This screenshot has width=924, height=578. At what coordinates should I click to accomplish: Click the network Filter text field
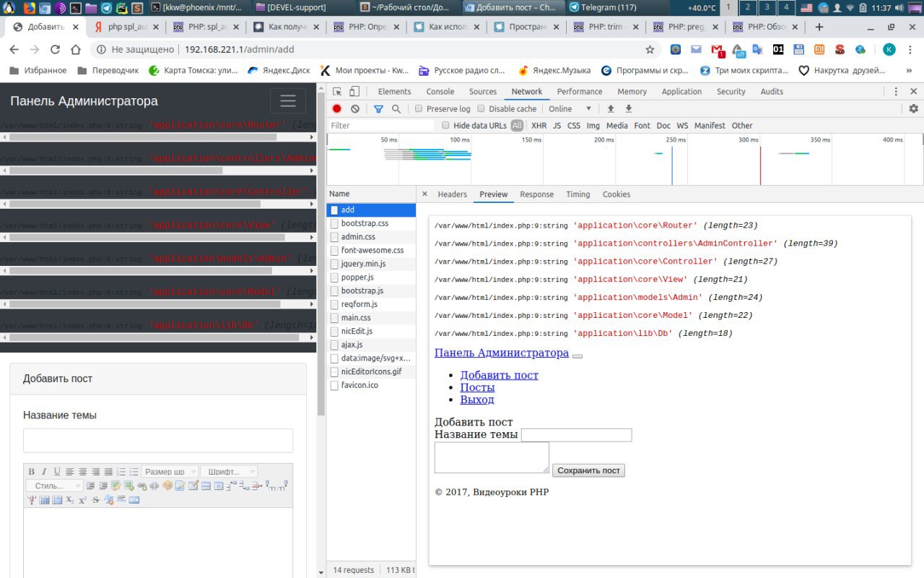tap(381, 125)
